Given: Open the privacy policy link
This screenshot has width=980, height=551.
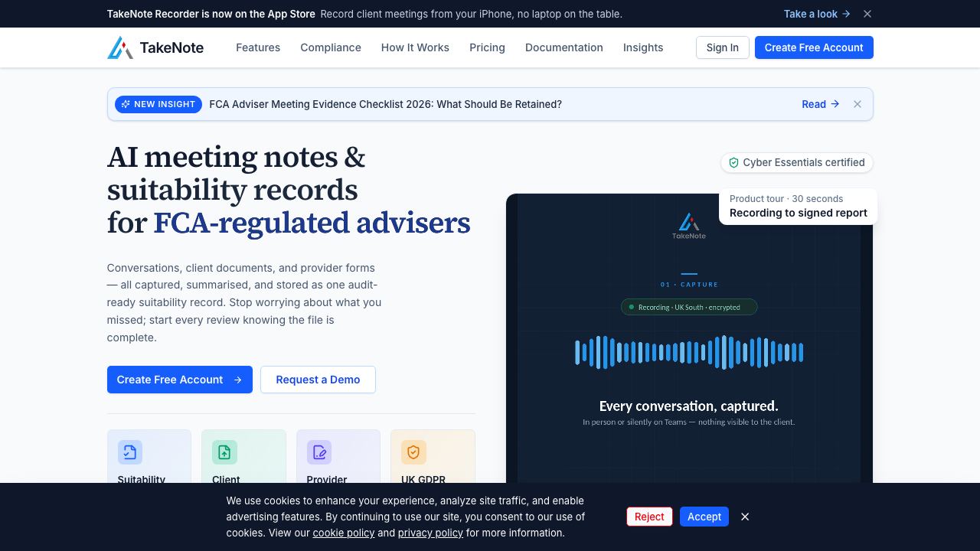Looking at the screenshot, I should [430, 533].
